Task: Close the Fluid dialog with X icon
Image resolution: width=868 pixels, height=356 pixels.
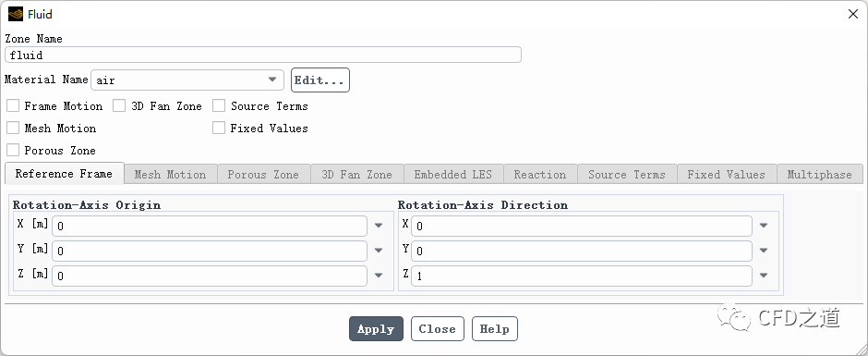Action: [x=853, y=15]
